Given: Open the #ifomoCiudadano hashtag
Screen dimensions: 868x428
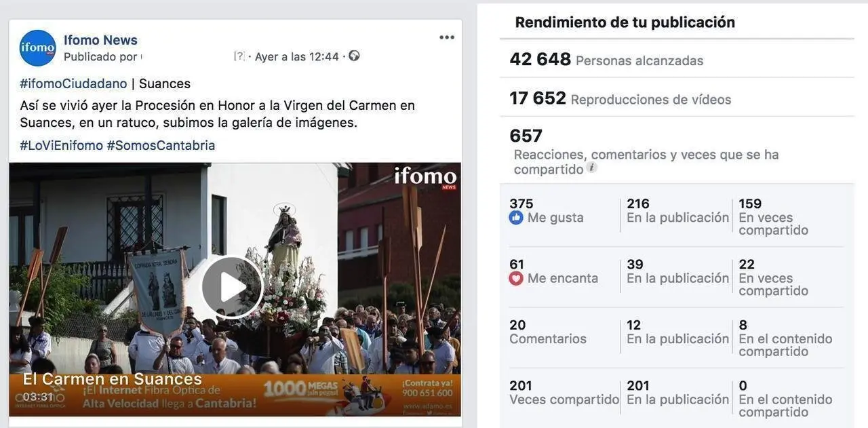Looking at the screenshot, I should [x=73, y=83].
